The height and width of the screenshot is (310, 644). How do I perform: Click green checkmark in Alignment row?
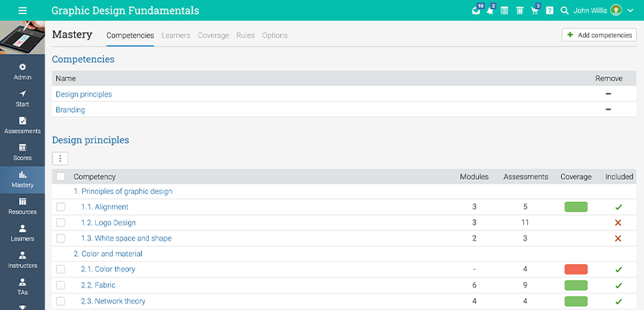pyautogui.click(x=618, y=207)
